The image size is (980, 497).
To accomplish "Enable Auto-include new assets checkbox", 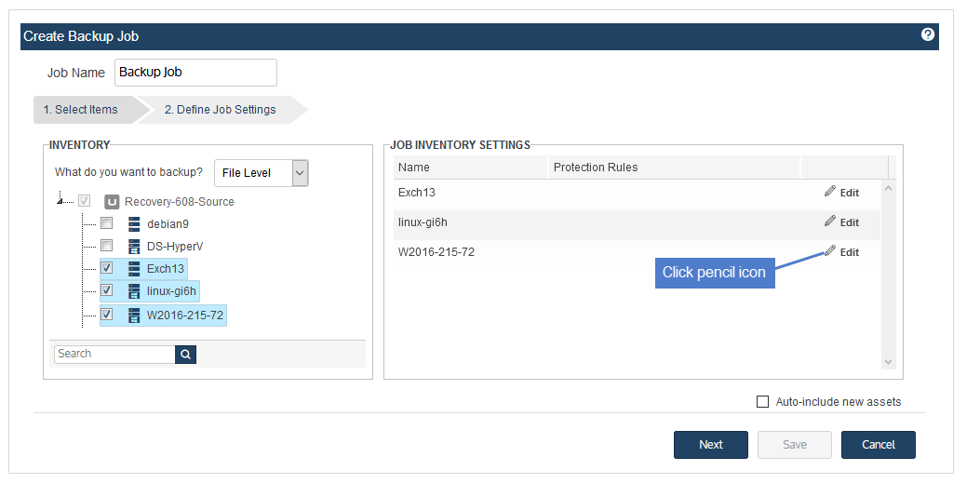I will point(762,401).
